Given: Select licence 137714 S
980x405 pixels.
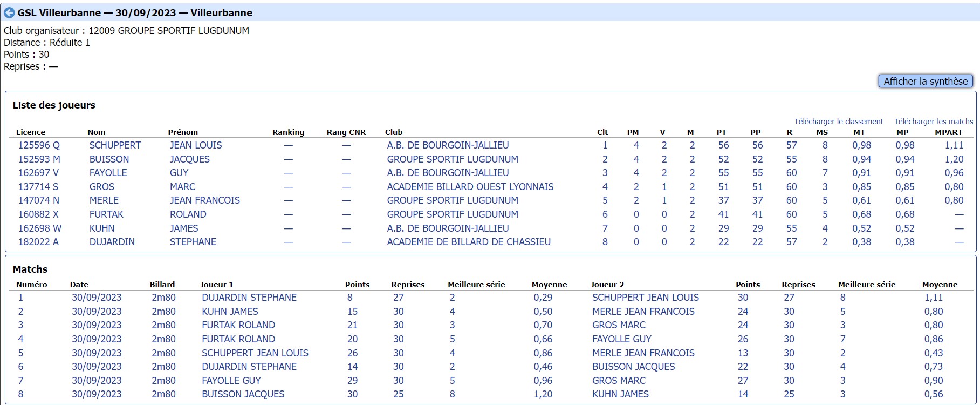Looking at the screenshot, I should [x=38, y=187].
